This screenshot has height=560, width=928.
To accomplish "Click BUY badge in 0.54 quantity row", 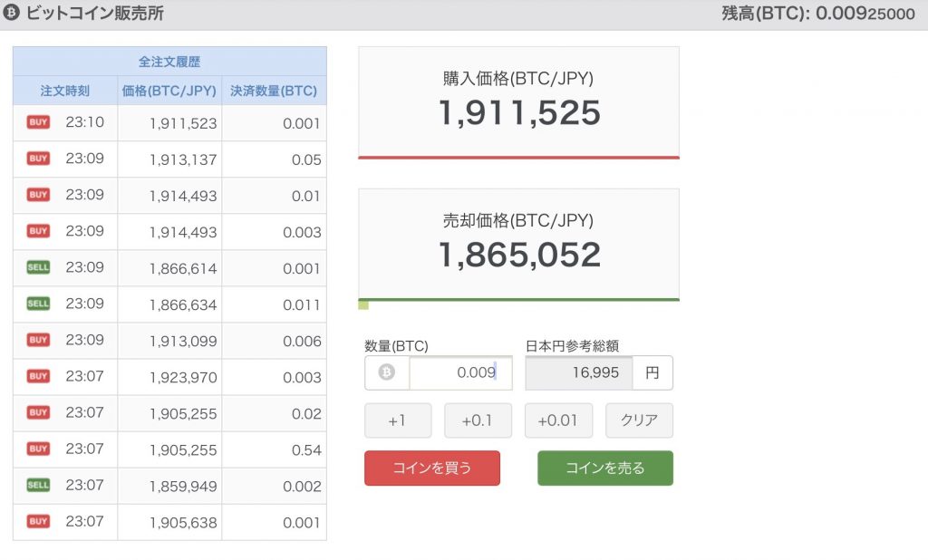I will [38, 449].
